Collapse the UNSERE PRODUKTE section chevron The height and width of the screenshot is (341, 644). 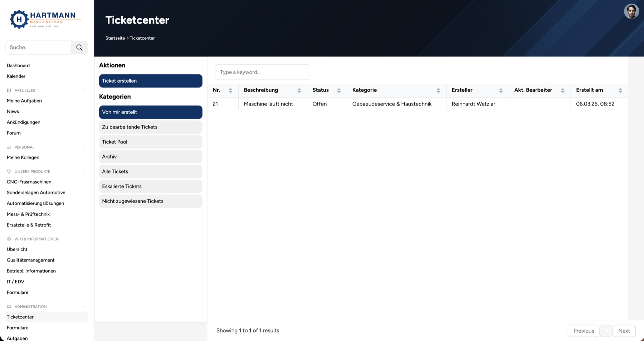pos(83,171)
